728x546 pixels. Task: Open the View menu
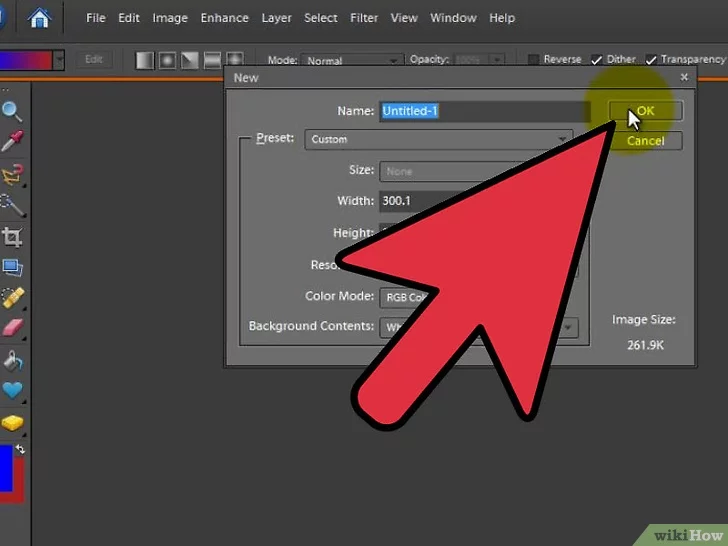[x=404, y=18]
